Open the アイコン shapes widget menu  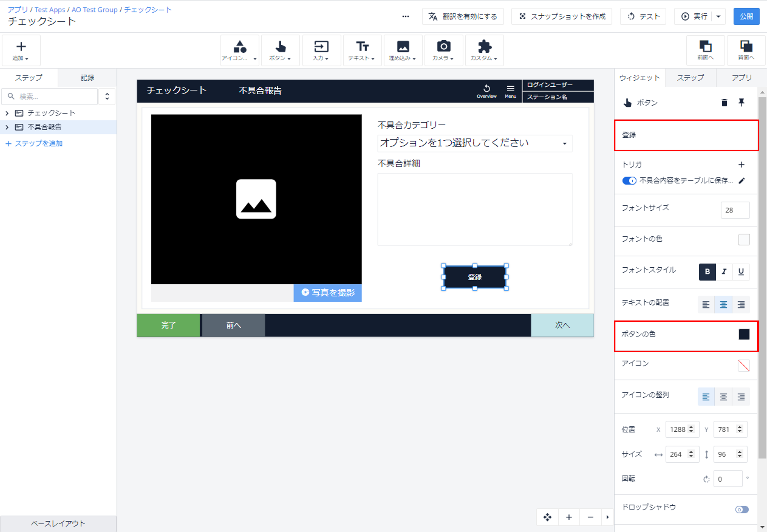pyautogui.click(x=240, y=51)
